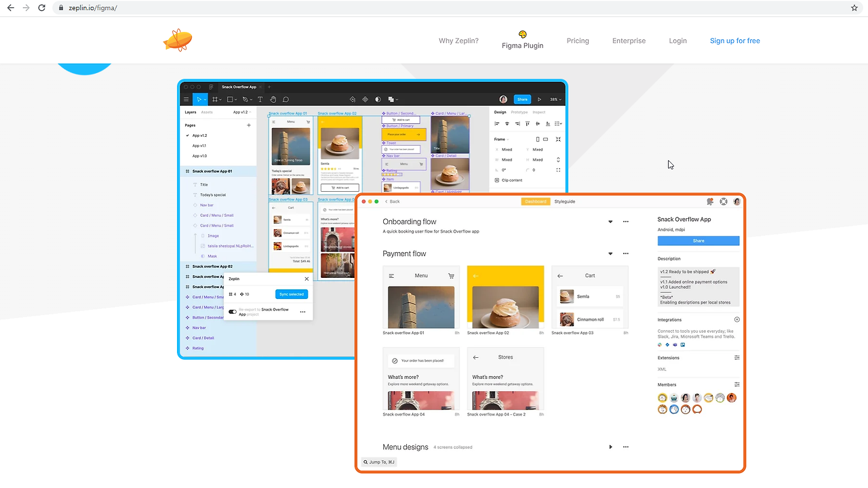Screen dimensions: 868x488
Task: Click the Align left icon in Design panel
Action: click(496, 123)
